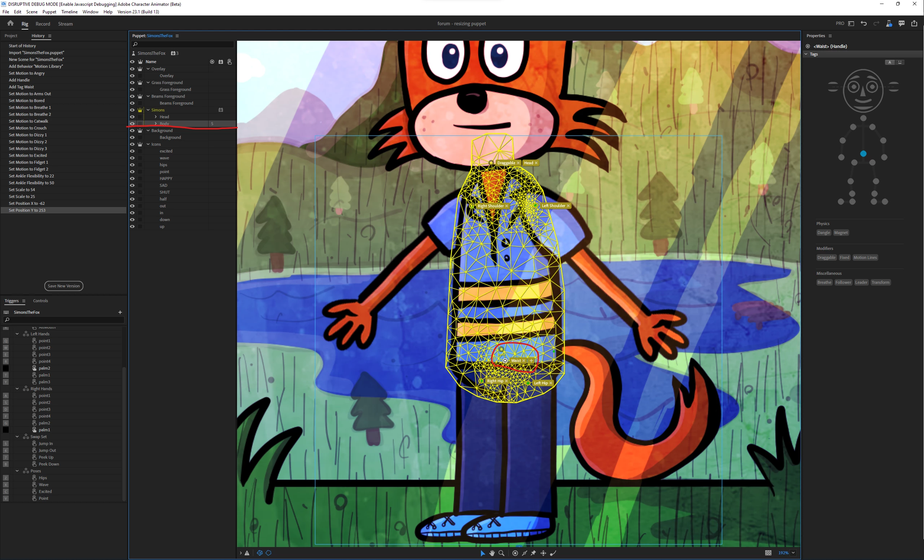This screenshot has width=924, height=560.
Task: Select the Pin tool in toolbar
Action: click(x=533, y=553)
